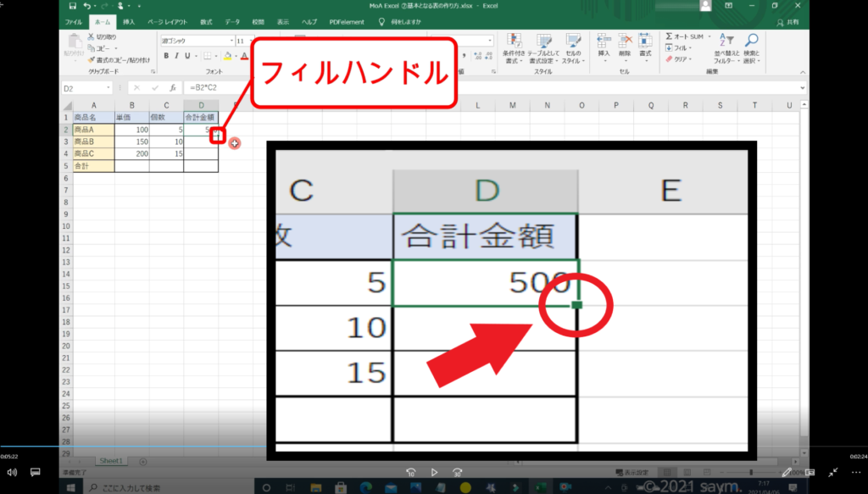
Task: Click the Bold formatting button
Action: coord(165,56)
